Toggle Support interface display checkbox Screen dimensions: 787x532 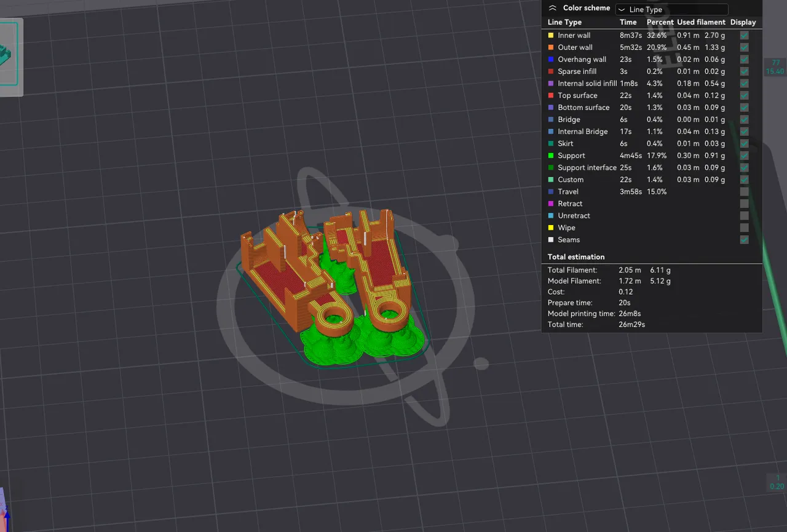click(745, 167)
